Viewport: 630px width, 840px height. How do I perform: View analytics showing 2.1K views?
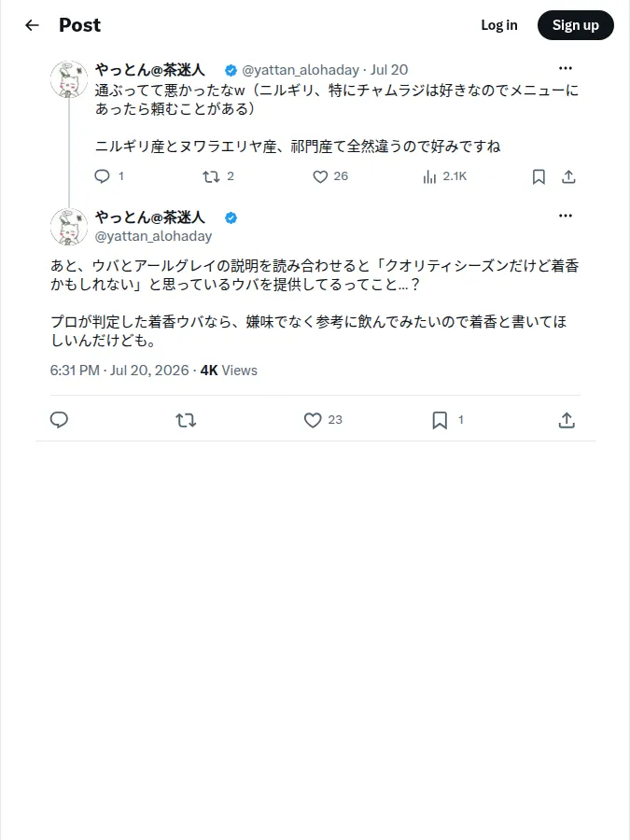444,176
